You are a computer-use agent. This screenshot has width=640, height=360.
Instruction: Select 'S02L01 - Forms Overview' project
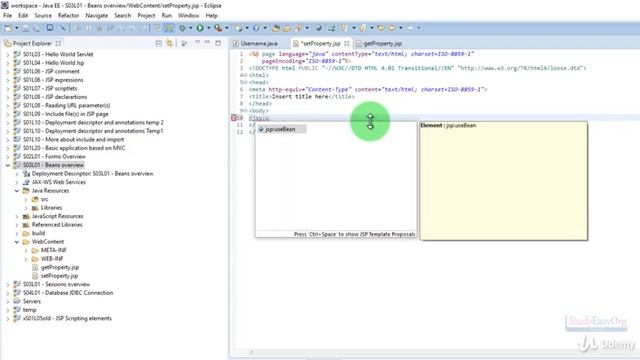(54, 156)
